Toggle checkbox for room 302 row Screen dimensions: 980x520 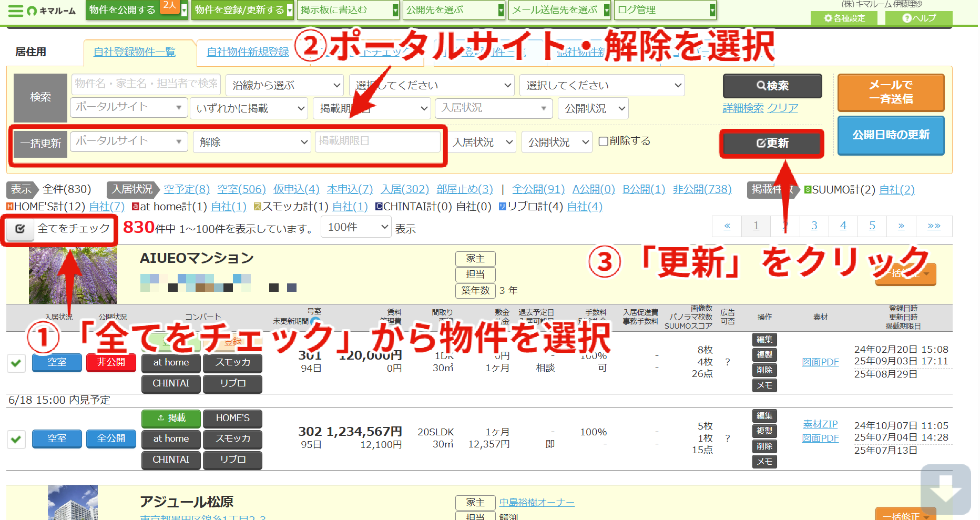pos(16,439)
